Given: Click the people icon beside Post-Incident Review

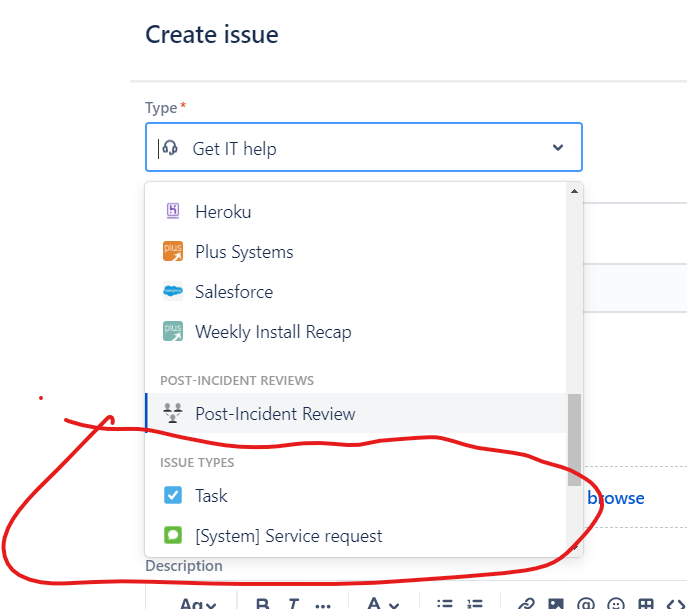Looking at the screenshot, I should click(173, 413).
